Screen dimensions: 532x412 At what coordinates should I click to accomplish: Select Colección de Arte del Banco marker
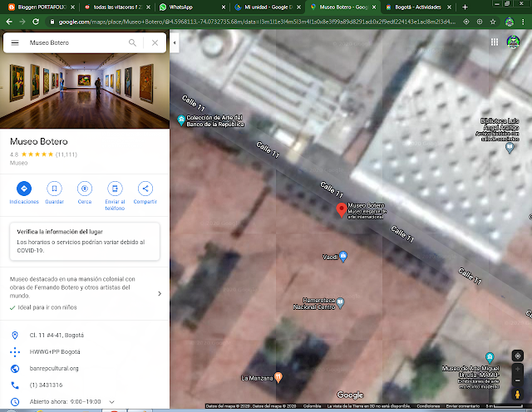pyautogui.click(x=181, y=120)
